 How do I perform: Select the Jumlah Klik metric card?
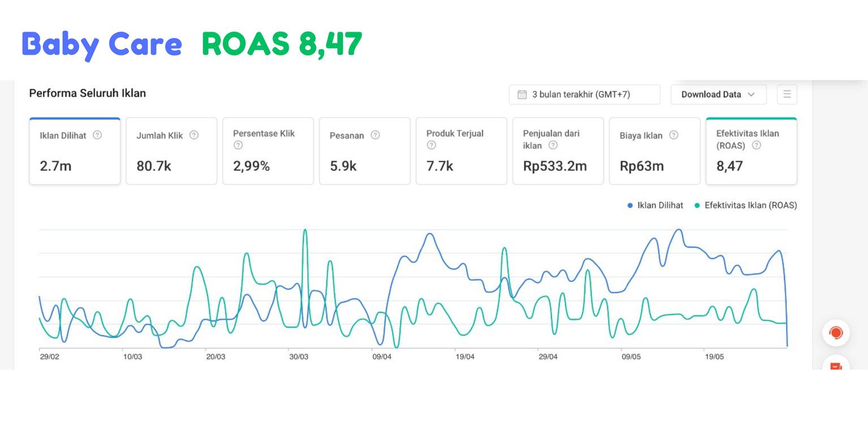pyautogui.click(x=171, y=151)
